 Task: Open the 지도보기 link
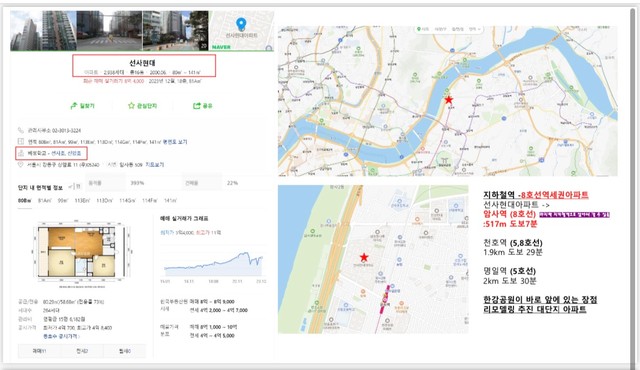coord(155,165)
